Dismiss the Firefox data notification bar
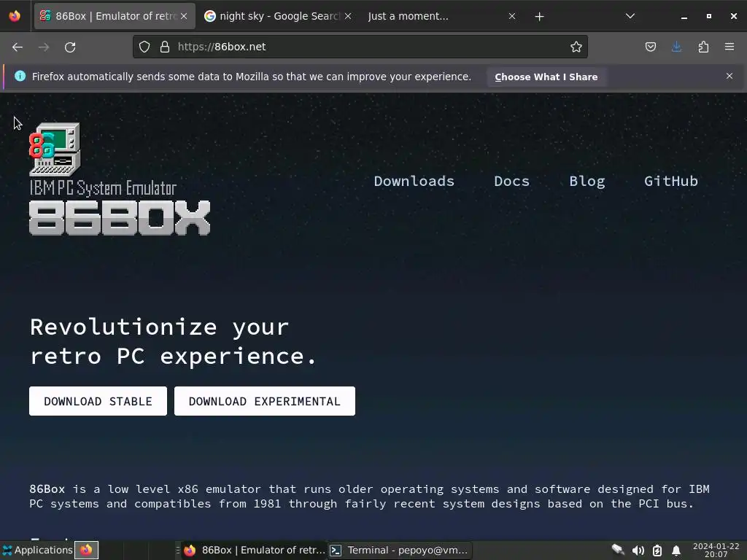 (729, 76)
